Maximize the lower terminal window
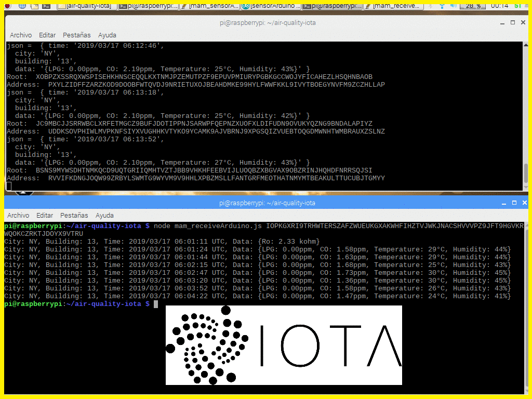 point(514,203)
